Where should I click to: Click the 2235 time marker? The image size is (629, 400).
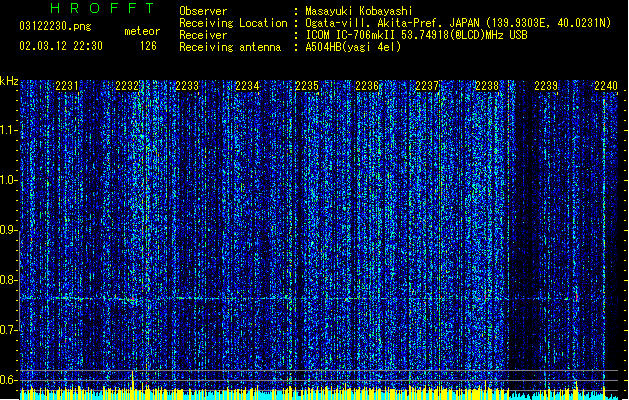coord(307,86)
